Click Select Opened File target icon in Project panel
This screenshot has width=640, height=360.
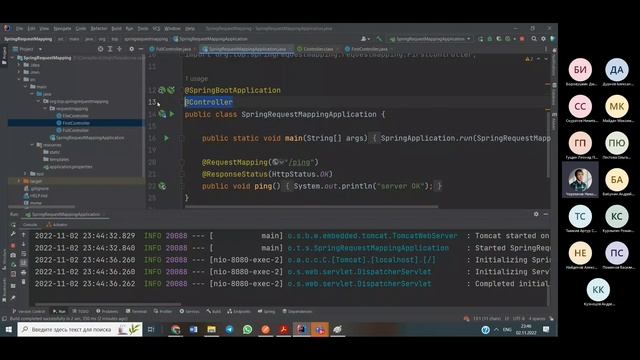100,49
